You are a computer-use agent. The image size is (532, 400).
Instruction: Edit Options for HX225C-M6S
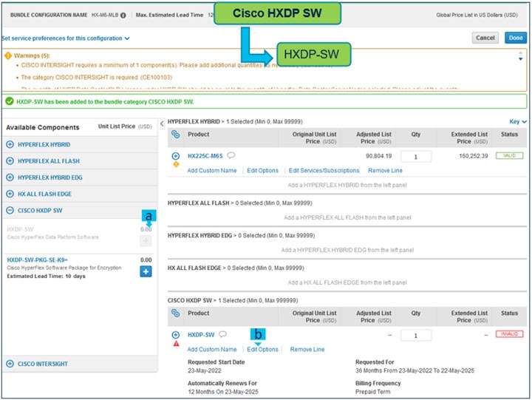[x=262, y=171]
